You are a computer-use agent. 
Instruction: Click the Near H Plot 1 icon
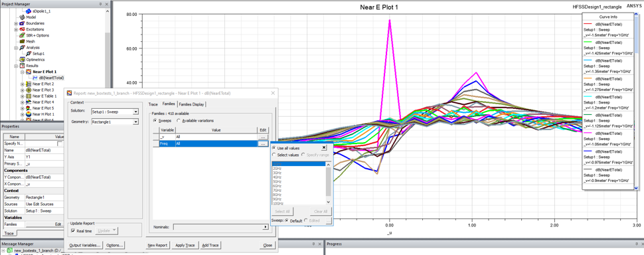[x=29, y=114]
